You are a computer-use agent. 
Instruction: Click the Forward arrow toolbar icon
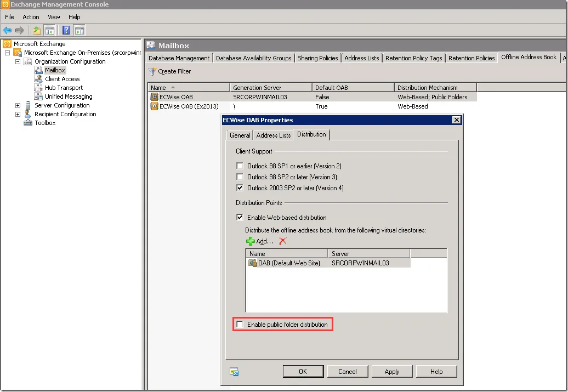[x=20, y=31]
